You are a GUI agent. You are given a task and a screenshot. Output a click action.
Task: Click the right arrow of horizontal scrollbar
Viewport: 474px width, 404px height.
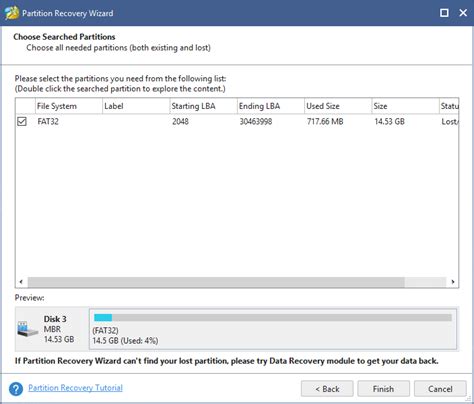point(453,282)
